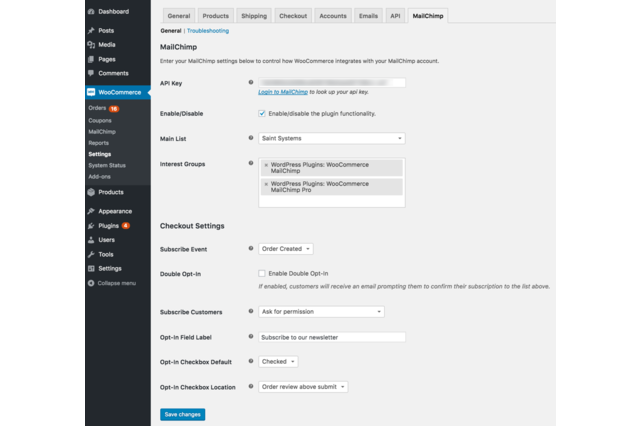Click help tip icon beside Subscribe Customers

(x=251, y=311)
